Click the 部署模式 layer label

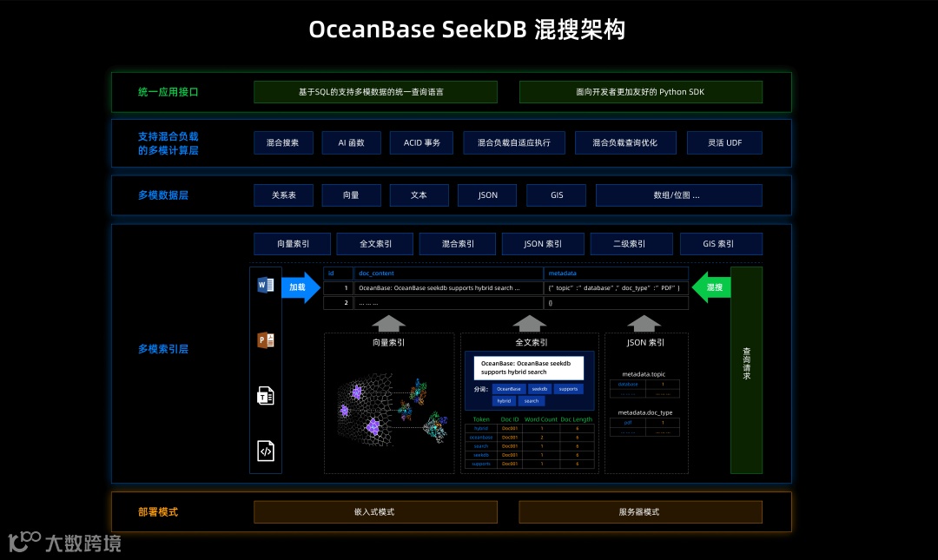click(158, 512)
